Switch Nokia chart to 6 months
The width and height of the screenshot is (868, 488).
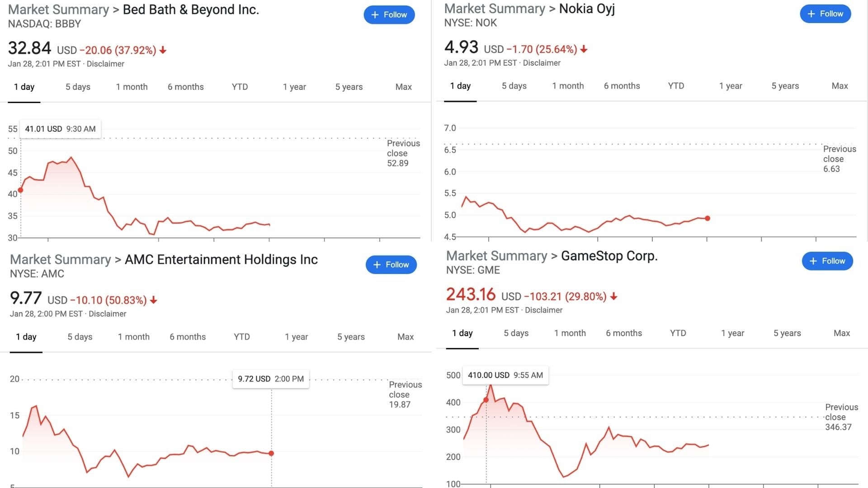click(x=622, y=85)
